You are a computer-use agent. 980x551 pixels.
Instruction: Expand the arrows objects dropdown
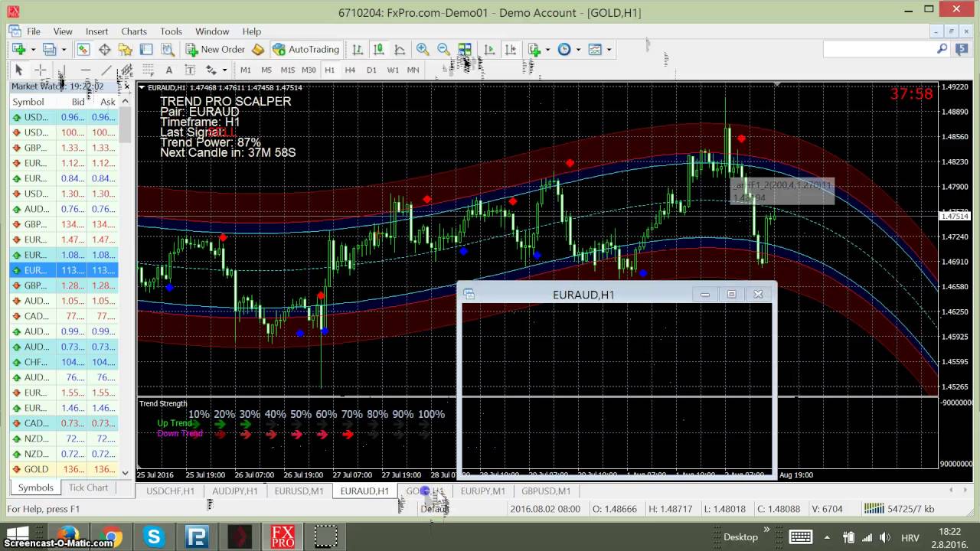pos(224,70)
